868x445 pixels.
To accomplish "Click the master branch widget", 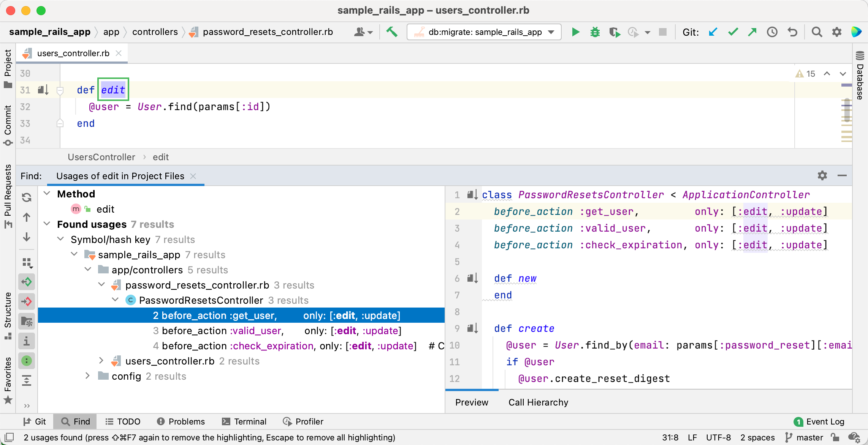I will point(805,437).
